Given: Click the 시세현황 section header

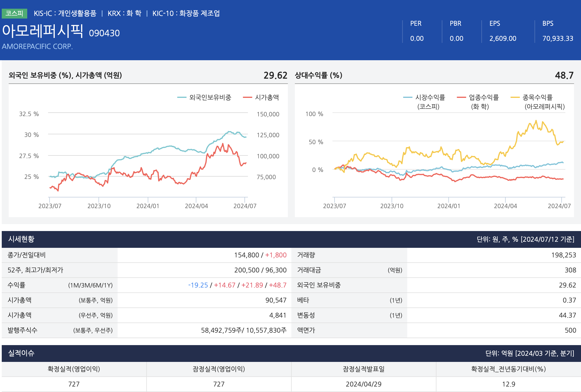Looking at the screenshot, I should pyautogui.click(x=21, y=239).
